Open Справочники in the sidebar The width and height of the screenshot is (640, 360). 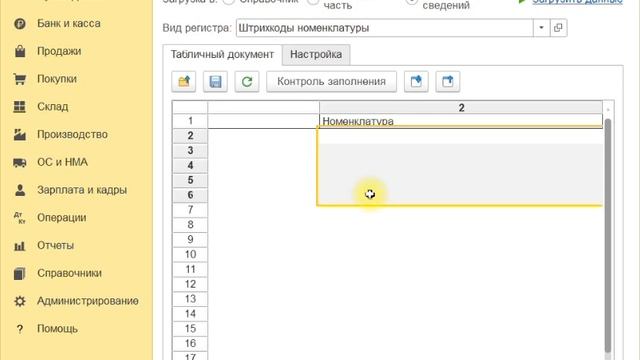(x=69, y=273)
